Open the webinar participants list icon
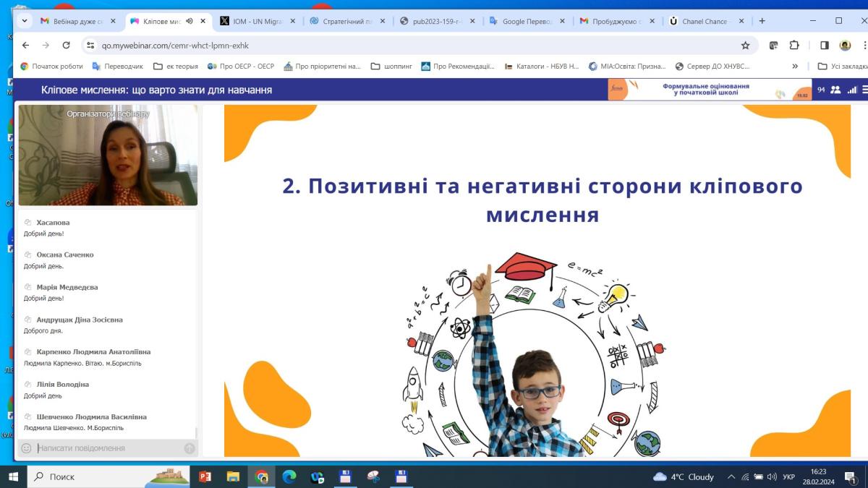868x488 pixels. (835, 90)
